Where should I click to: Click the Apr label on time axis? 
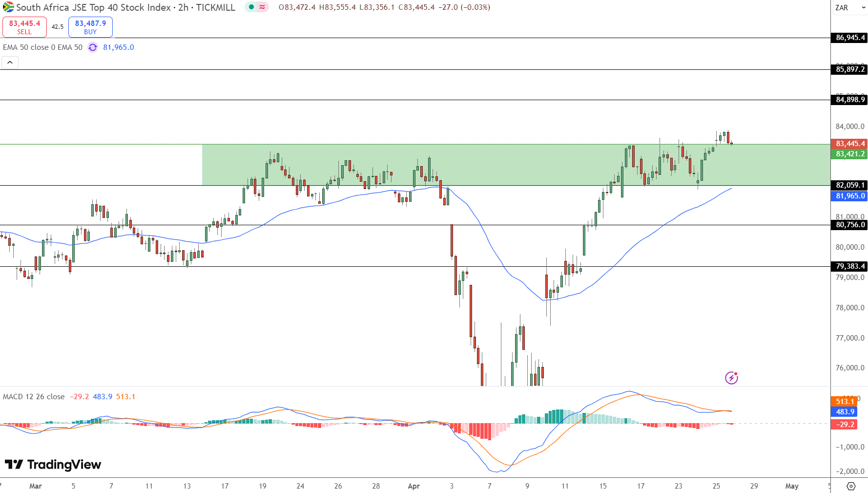click(413, 486)
